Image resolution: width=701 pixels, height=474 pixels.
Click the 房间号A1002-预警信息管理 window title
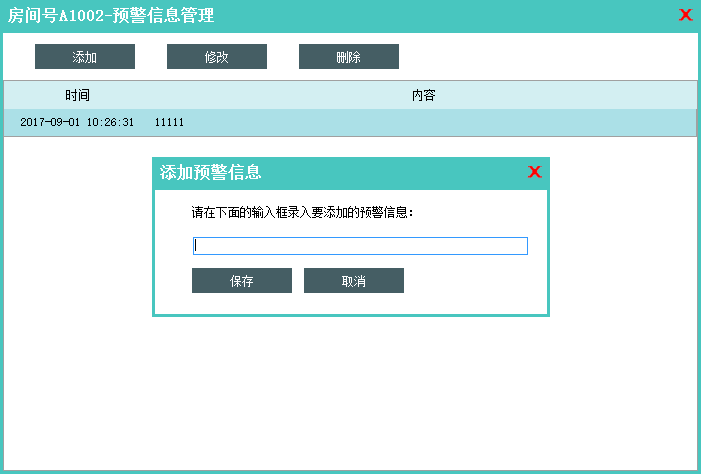pyautogui.click(x=111, y=15)
